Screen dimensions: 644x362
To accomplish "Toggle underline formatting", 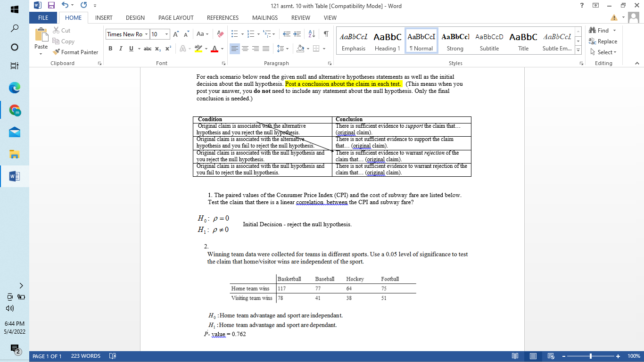I will pyautogui.click(x=131, y=49).
